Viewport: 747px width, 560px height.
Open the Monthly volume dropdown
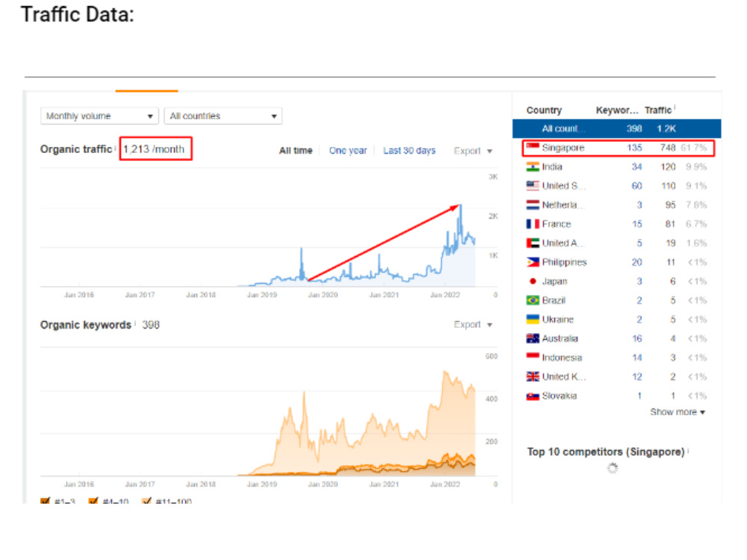[99, 116]
